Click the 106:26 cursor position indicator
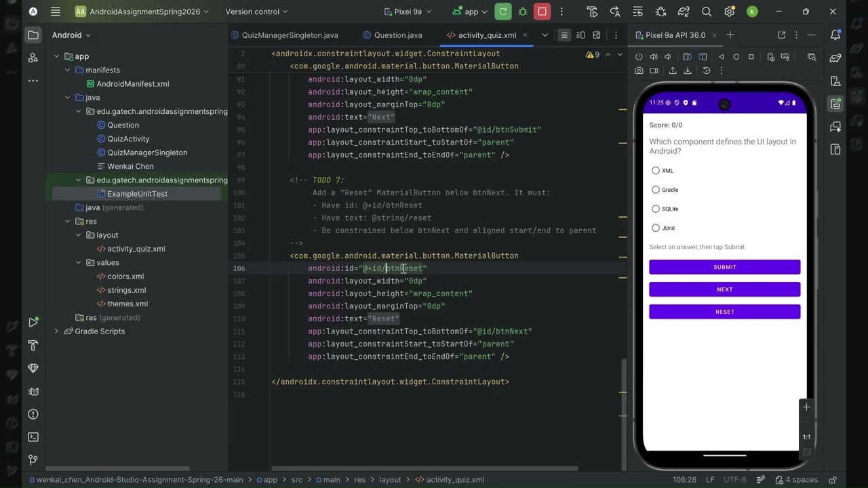 (684, 480)
